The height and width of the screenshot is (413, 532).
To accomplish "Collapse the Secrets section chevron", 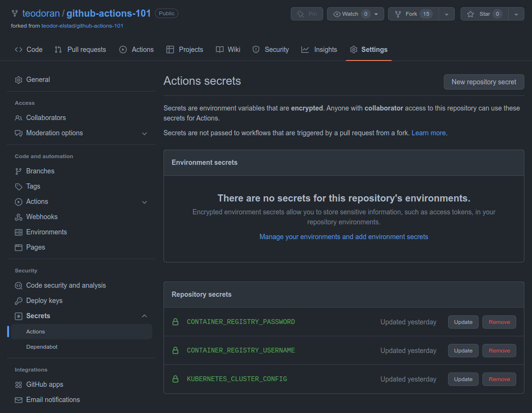I will [144, 316].
